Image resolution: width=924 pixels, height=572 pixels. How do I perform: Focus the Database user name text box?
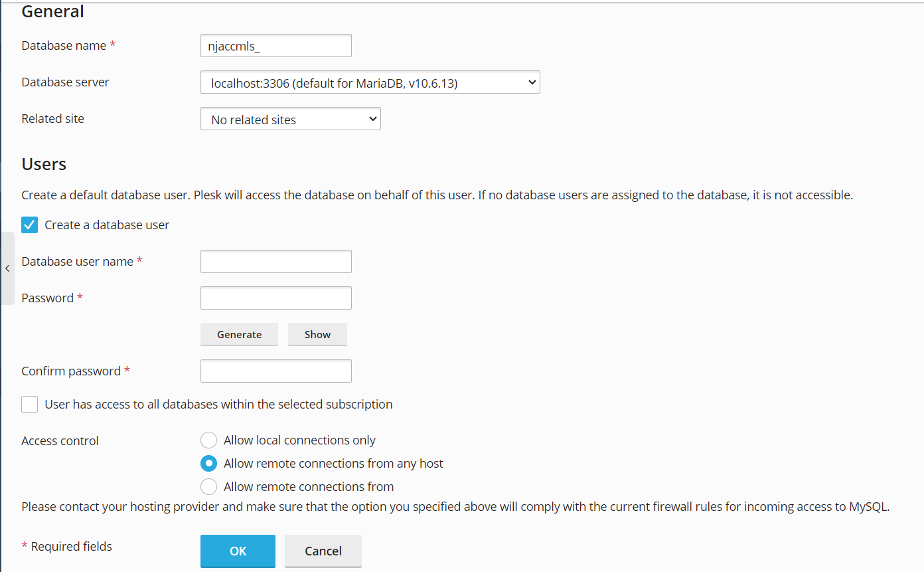coord(275,262)
